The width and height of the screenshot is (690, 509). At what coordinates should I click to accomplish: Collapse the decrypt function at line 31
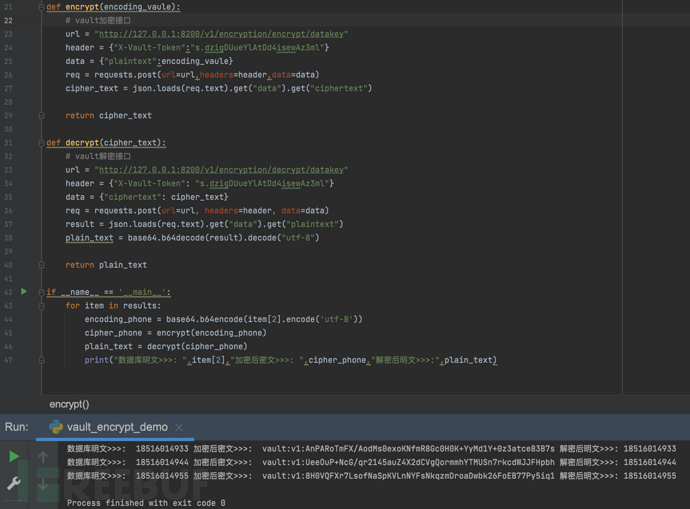(x=41, y=143)
